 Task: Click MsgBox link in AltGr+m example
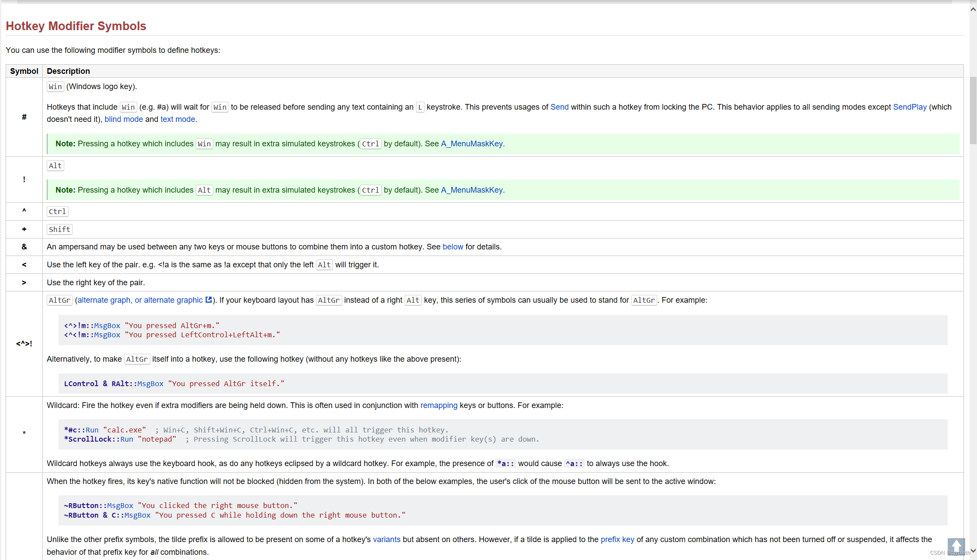point(107,325)
